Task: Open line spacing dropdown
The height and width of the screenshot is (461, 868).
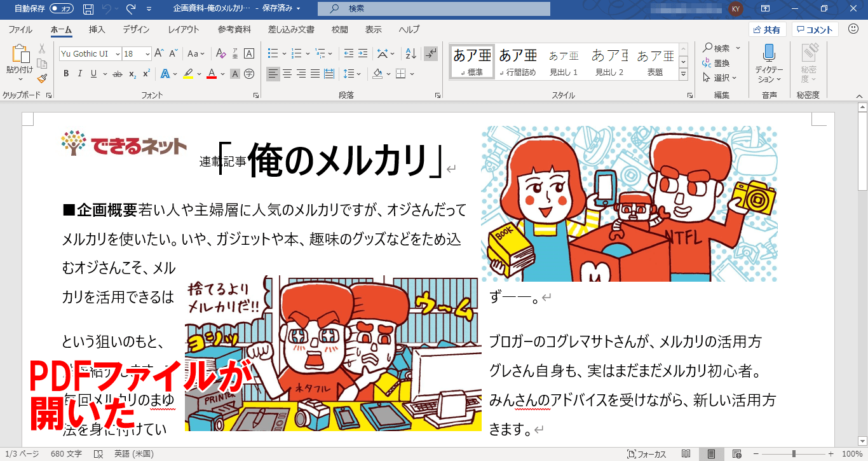Action: [x=351, y=74]
